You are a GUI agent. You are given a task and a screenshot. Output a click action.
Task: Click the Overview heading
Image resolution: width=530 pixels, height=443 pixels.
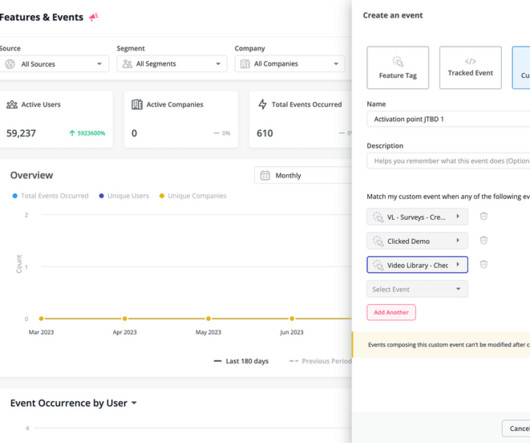31,175
